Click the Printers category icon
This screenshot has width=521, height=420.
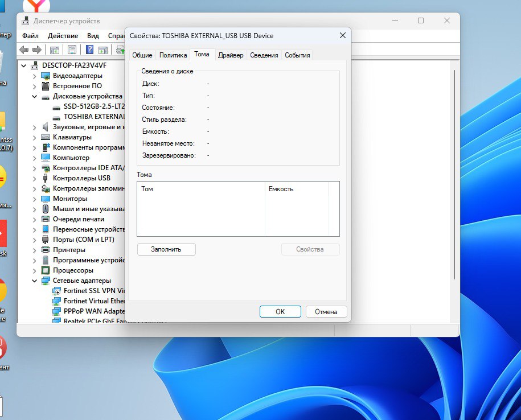tap(46, 250)
